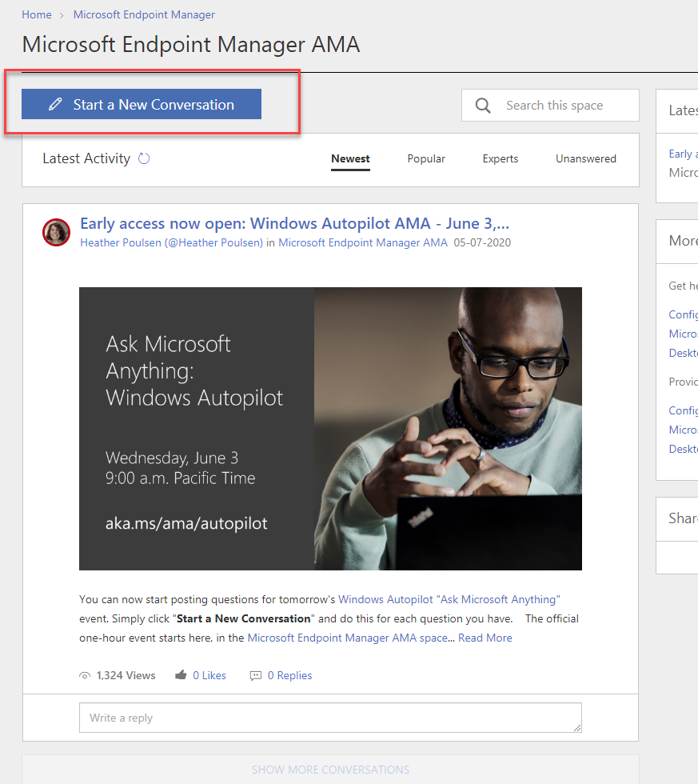698x784 pixels.
Task: Click the magnifying glass search icon
Action: click(x=483, y=105)
